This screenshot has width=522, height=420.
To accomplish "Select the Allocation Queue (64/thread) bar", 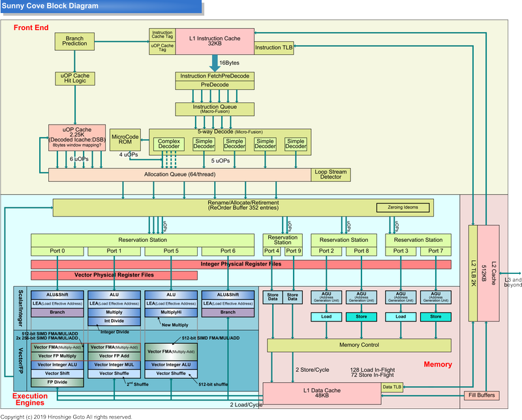I will coord(180,175).
